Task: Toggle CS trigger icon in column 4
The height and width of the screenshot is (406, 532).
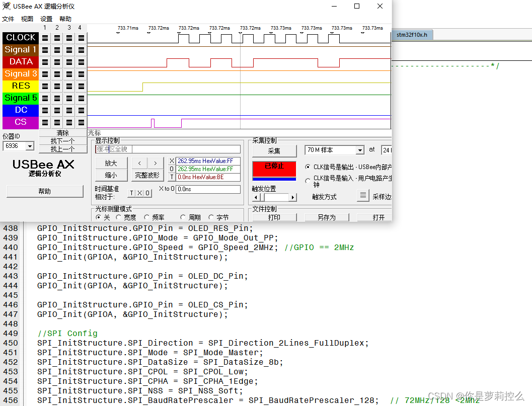Action: pos(81,122)
